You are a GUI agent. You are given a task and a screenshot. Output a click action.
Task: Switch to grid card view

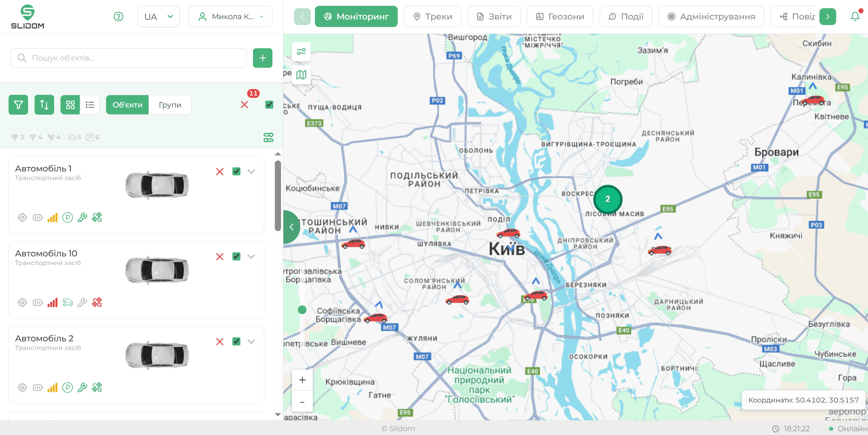tap(70, 105)
